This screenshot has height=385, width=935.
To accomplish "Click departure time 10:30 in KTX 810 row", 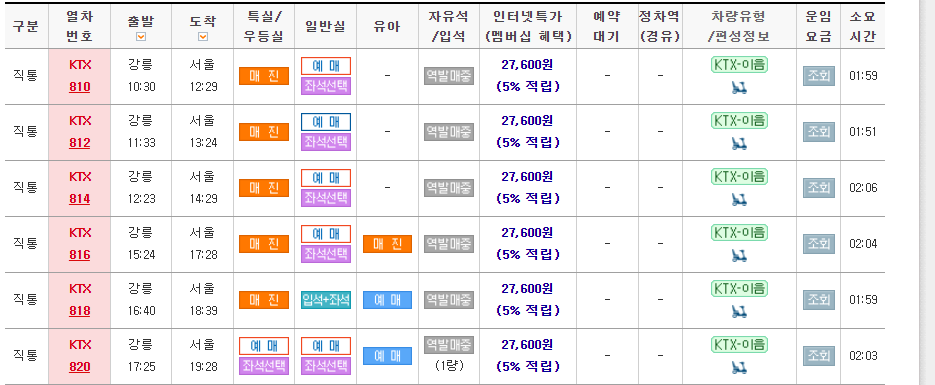I will click(141, 87).
